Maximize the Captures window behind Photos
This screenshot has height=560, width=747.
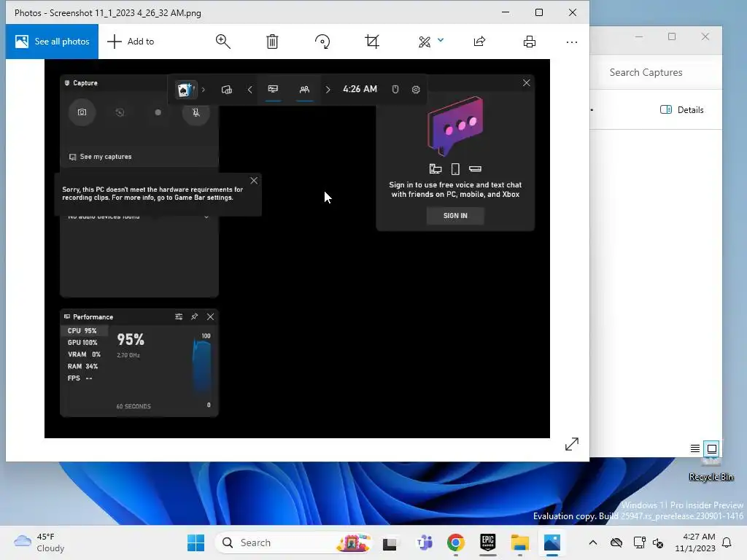point(672,36)
